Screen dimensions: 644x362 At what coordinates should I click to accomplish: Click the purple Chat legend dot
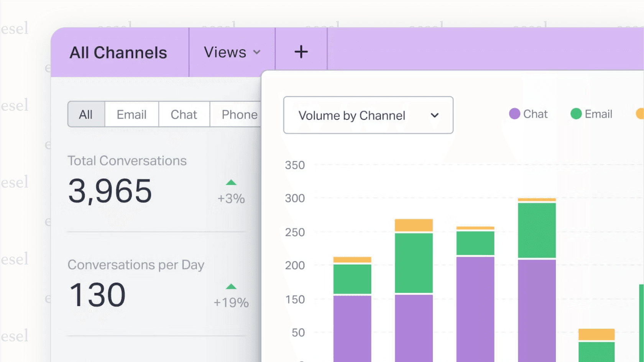514,114
